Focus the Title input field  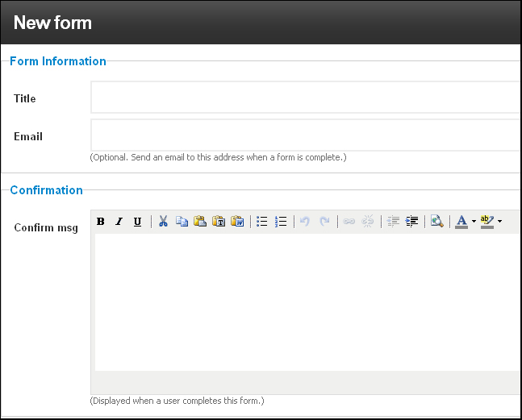306,97
